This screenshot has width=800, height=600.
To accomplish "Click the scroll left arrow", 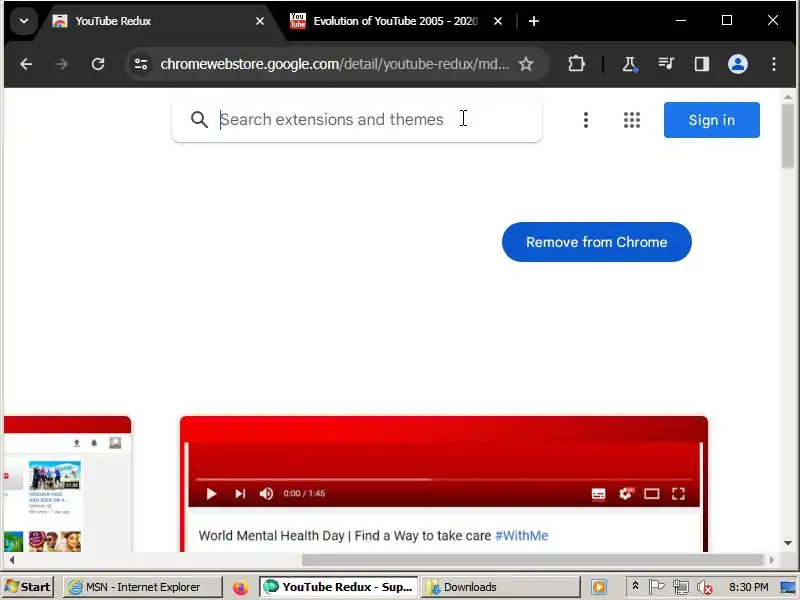I will pyautogui.click(x=12, y=560).
